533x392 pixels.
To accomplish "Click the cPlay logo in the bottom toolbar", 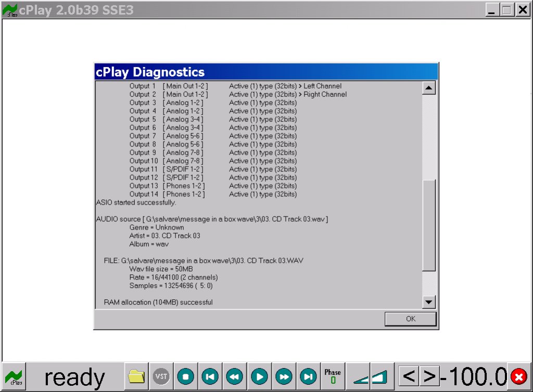I will point(14,377).
